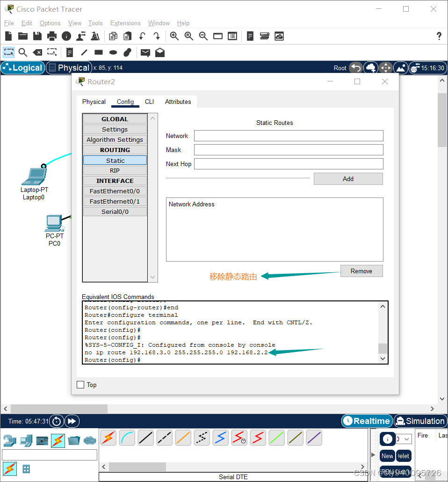Image resolution: width=448 pixels, height=482 pixels.
Task: Switch to Realtime mode
Action: (x=367, y=421)
